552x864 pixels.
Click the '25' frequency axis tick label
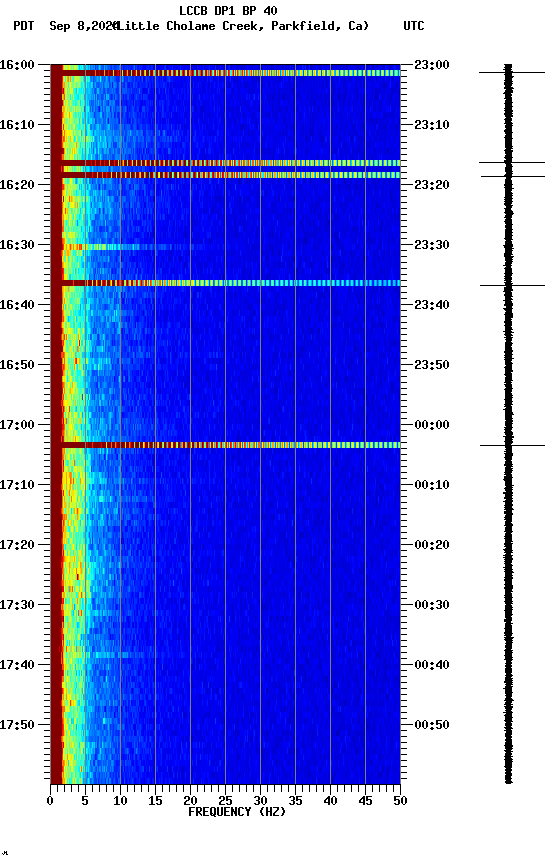[225, 801]
